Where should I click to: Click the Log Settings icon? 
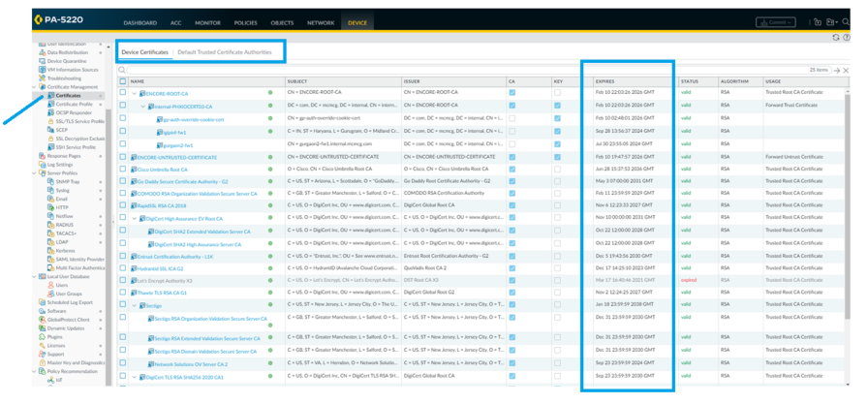[42, 165]
